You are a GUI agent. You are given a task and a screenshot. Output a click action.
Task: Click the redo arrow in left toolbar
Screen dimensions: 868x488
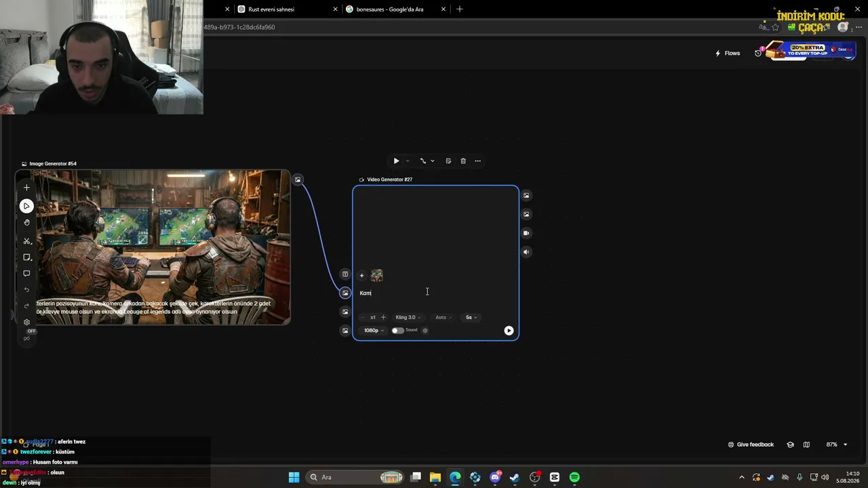point(26,306)
